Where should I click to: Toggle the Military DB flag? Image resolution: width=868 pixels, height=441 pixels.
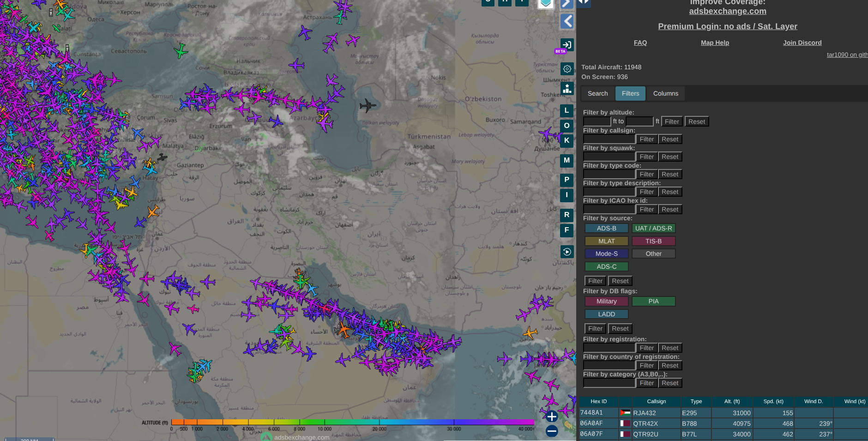(606, 301)
